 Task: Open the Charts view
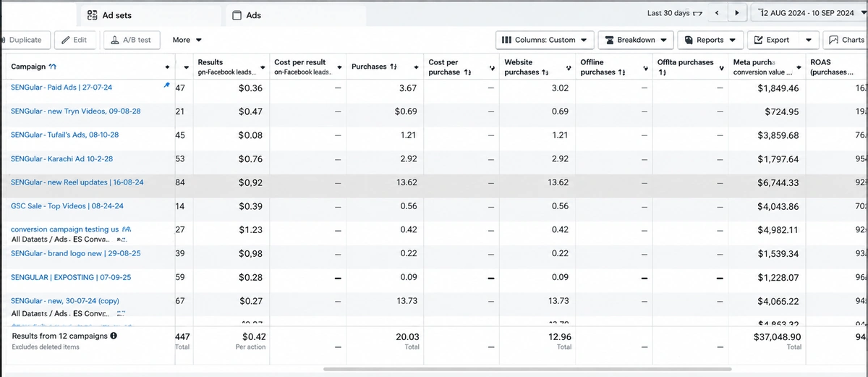845,40
